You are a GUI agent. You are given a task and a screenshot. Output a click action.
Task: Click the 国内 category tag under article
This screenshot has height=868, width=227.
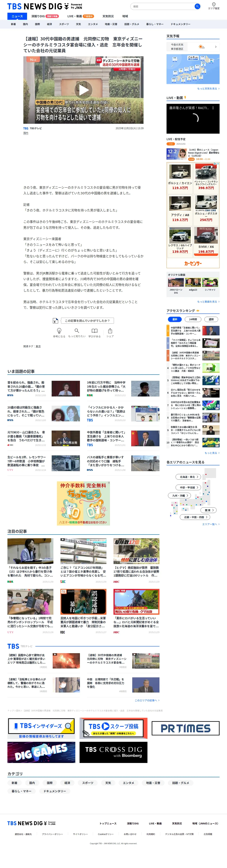(26, 133)
